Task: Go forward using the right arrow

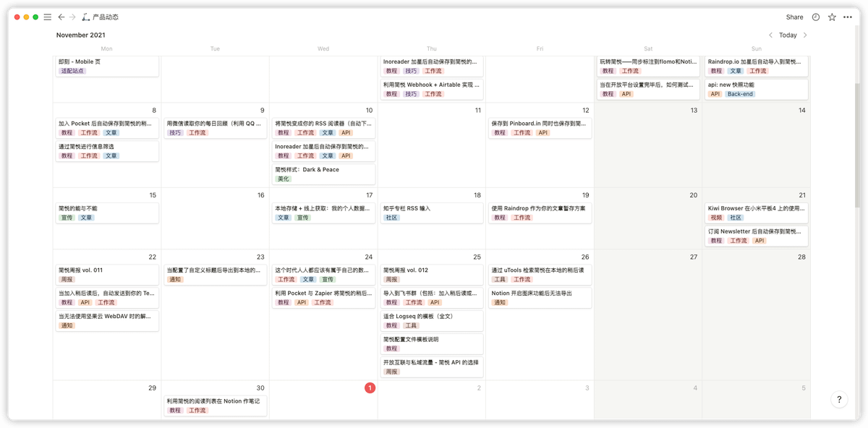Action: tap(72, 17)
